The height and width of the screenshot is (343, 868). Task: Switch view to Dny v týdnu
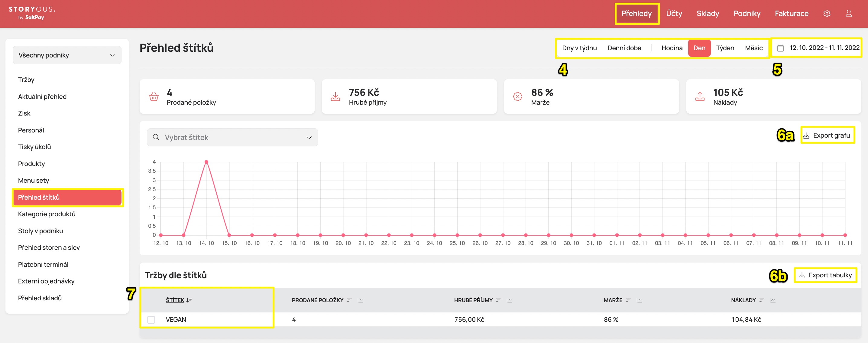(579, 48)
